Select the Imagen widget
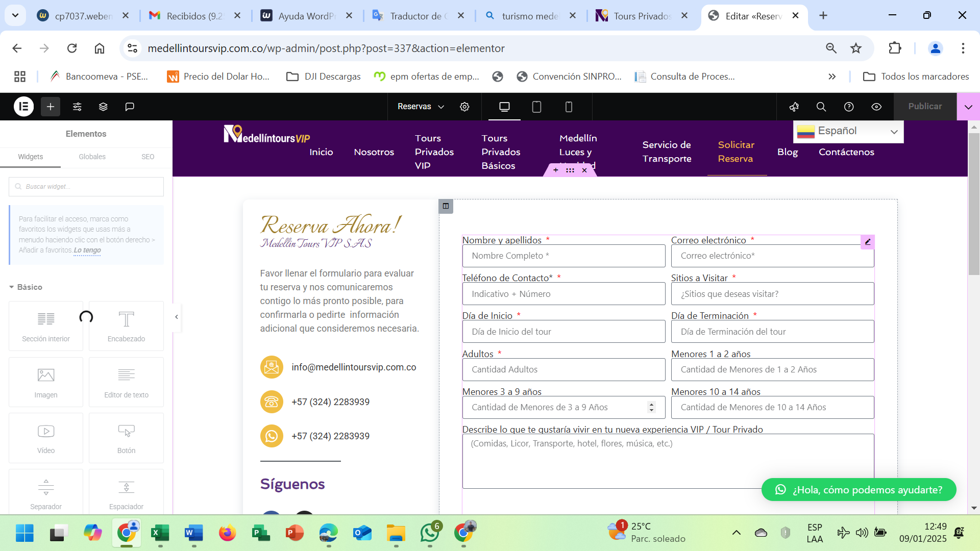980x551 pixels. (46, 382)
